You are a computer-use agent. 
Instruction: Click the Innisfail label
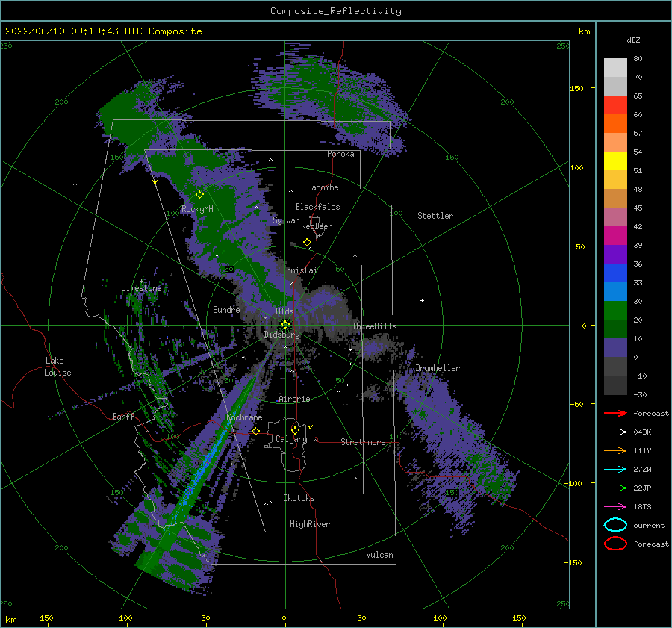point(302,270)
